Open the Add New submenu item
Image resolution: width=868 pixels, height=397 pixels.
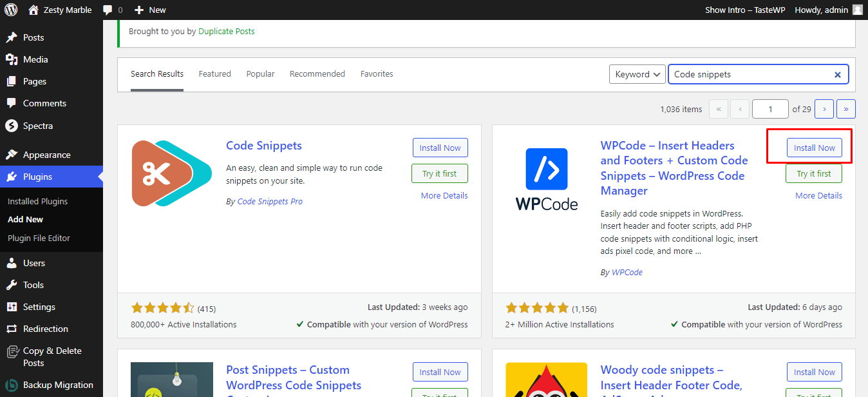tap(25, 219)
